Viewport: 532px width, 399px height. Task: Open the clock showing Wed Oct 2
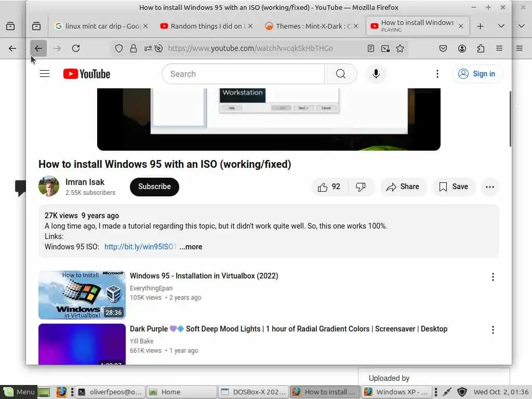coord(501,392)
